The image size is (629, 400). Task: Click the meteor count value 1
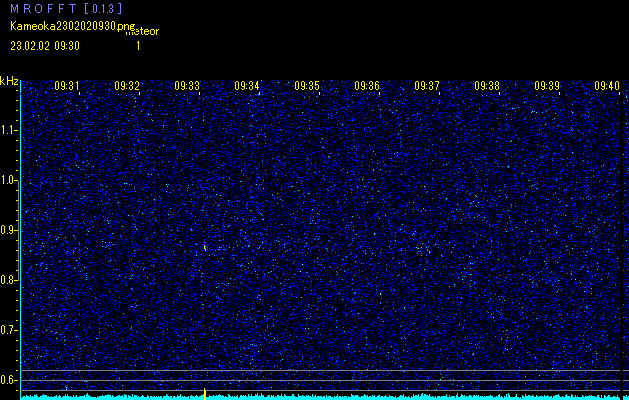[x=138, y=46]
